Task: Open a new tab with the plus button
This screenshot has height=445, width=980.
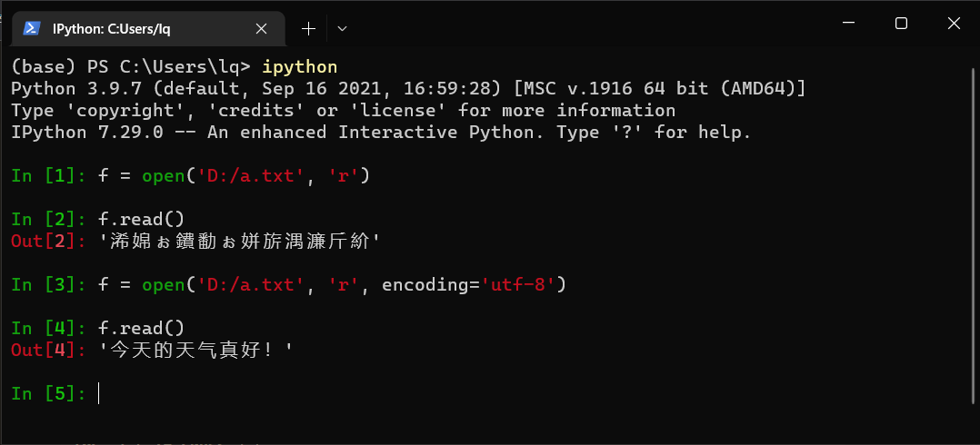Action: tap(308, 29)
